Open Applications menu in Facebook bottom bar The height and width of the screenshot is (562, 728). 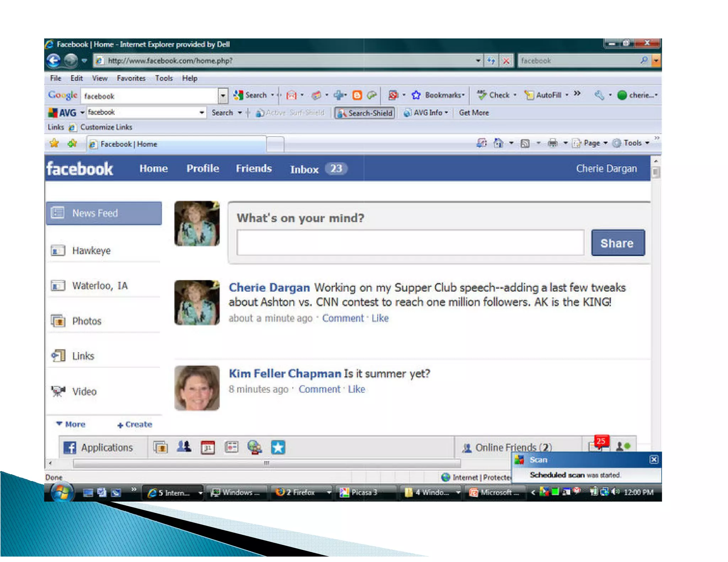point(99,448)
